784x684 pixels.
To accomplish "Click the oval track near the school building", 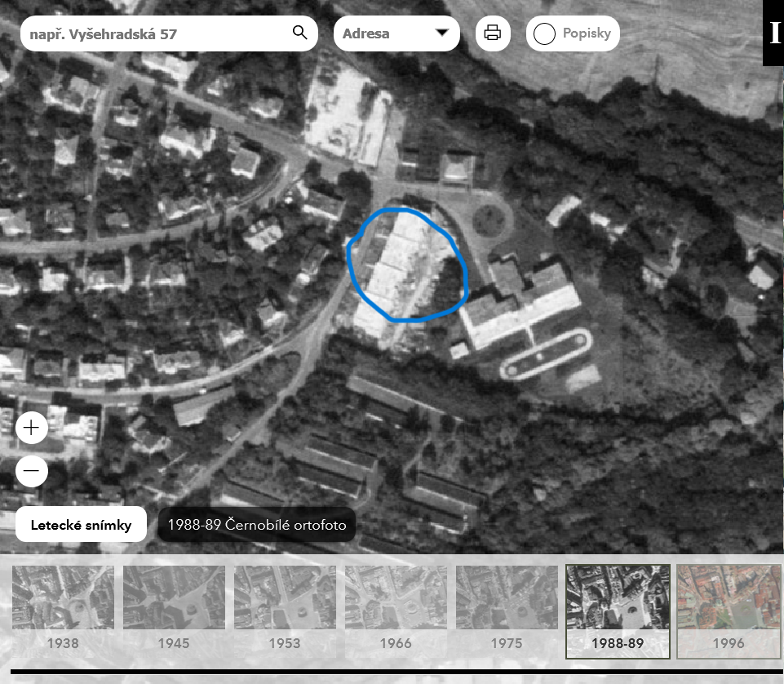I will coord(545,353).
